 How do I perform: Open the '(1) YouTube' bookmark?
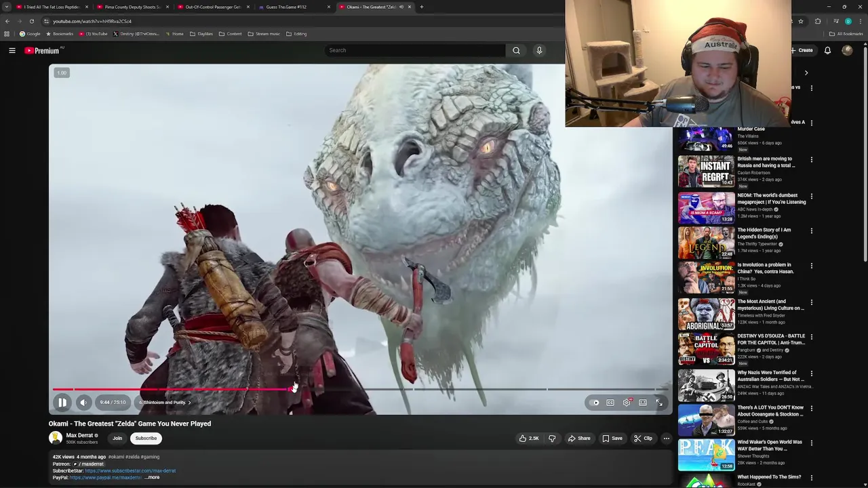tap(94, 34)
